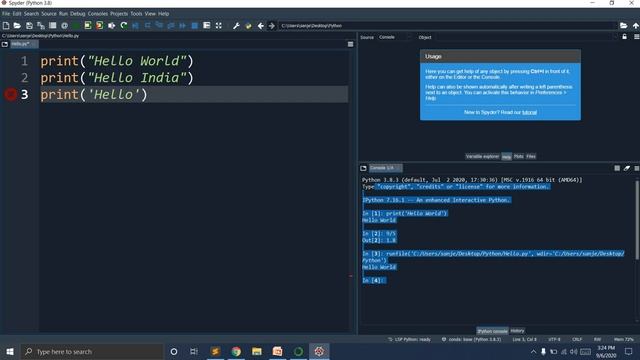Open the Spyder tutorial link
Screen dimensions: 640x360
pyautogui.click(x=529, y=112)
